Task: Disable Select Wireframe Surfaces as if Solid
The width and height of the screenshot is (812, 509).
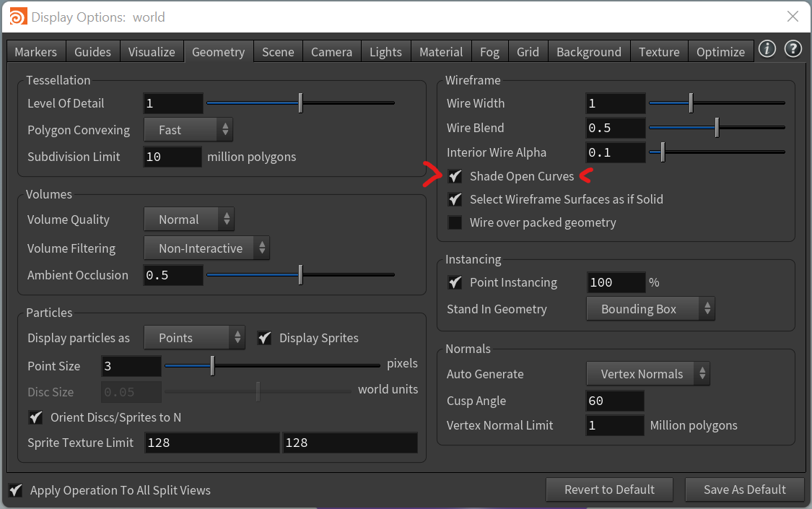Action: click(x=455, y=199)
